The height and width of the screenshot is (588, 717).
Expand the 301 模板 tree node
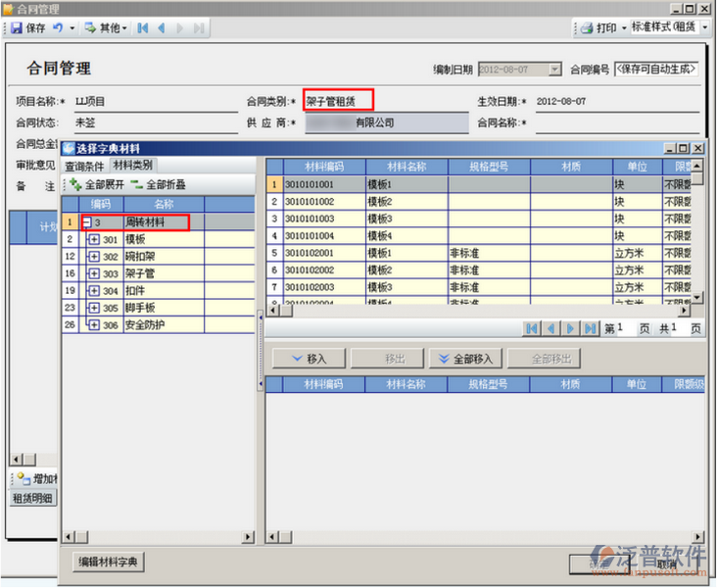point(94,239)
